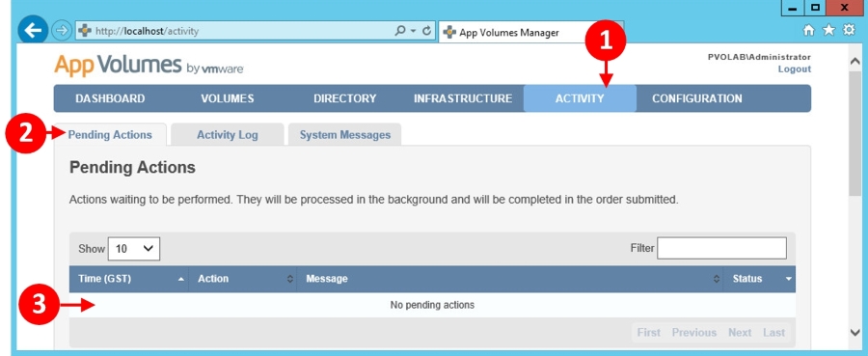
Task: Open the ACTIVITY menu
Action: pyautogui.click(x=580, y=98)
